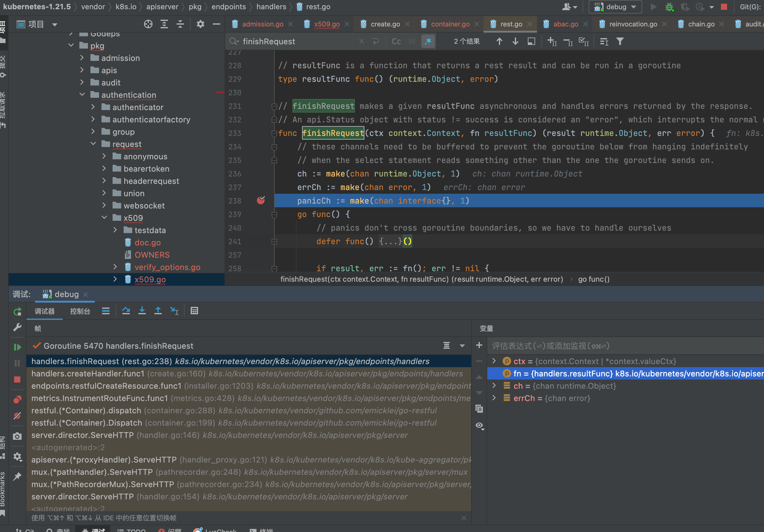
Task: Expand the apis folder
Action: [x=82, y=70]
